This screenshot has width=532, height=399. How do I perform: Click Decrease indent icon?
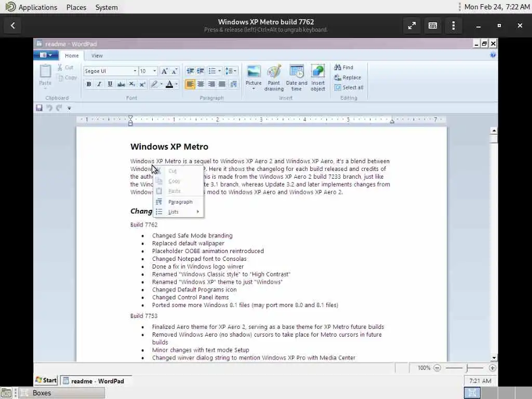pyautogui.click(x=190, y=71)
